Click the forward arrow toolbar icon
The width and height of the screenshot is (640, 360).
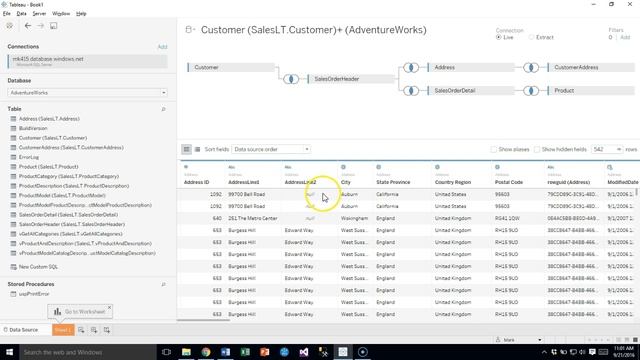(40, 26)
